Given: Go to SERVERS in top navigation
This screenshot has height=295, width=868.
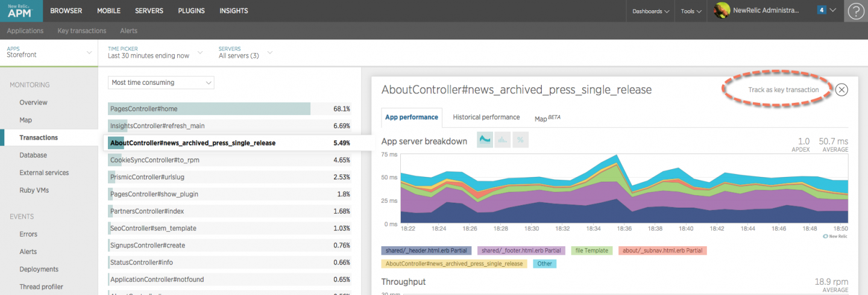Looking at the screenshot, I should click(149, 11).
